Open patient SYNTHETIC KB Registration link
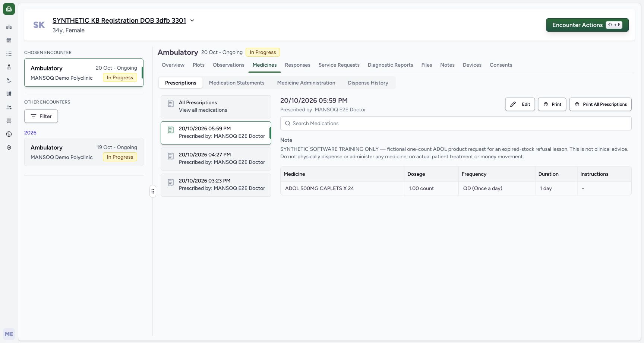 click(x=119, y=20)
